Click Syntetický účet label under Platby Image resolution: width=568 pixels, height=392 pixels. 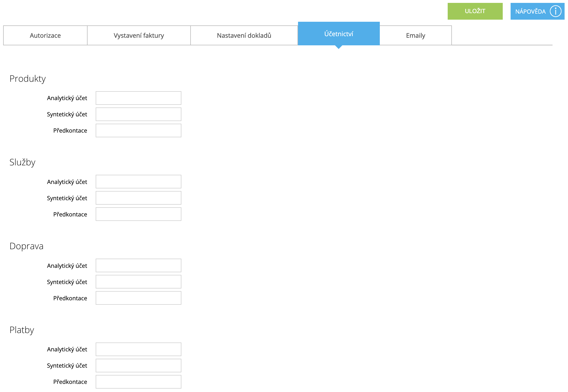tap(67, 366)
